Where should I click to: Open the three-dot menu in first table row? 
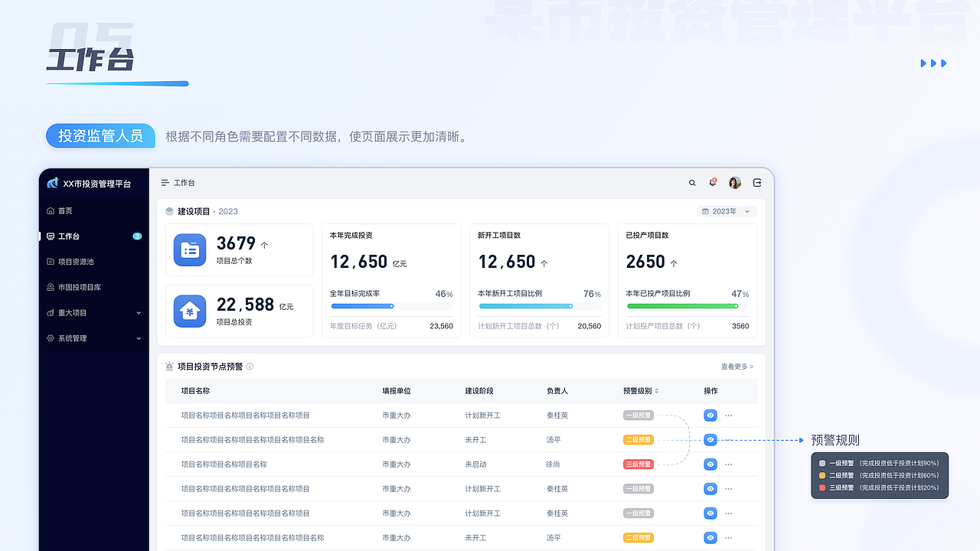[x=728, y=416]
